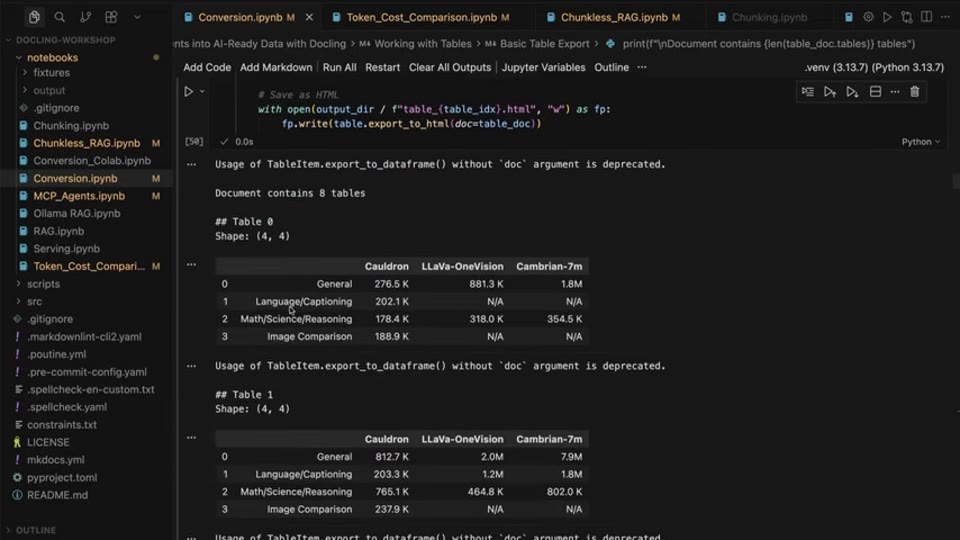
Task: Open Chunkless_RAG.ipynb in the file explorer
Action: click(86, 143)
